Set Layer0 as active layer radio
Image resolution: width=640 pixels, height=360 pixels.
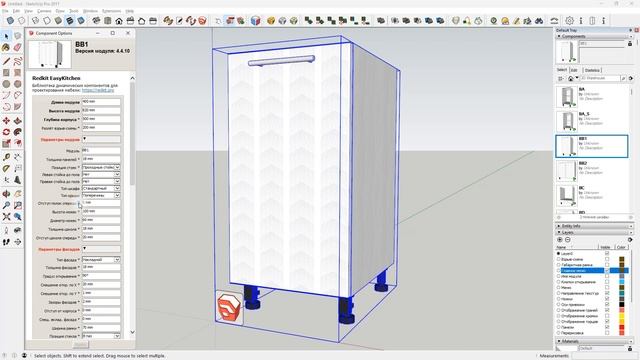pyautogui.click(x=558, y=253)
